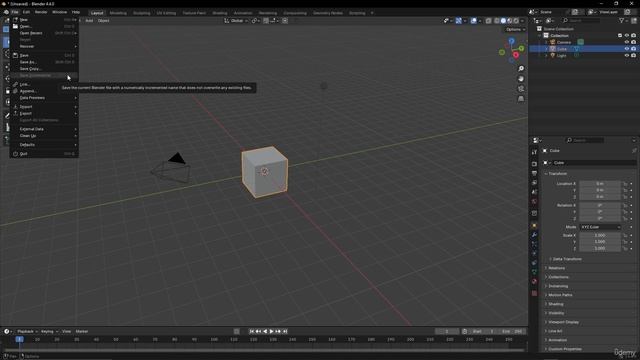
Task: Open Export submenu in File menu
Action: coord(44,113)
